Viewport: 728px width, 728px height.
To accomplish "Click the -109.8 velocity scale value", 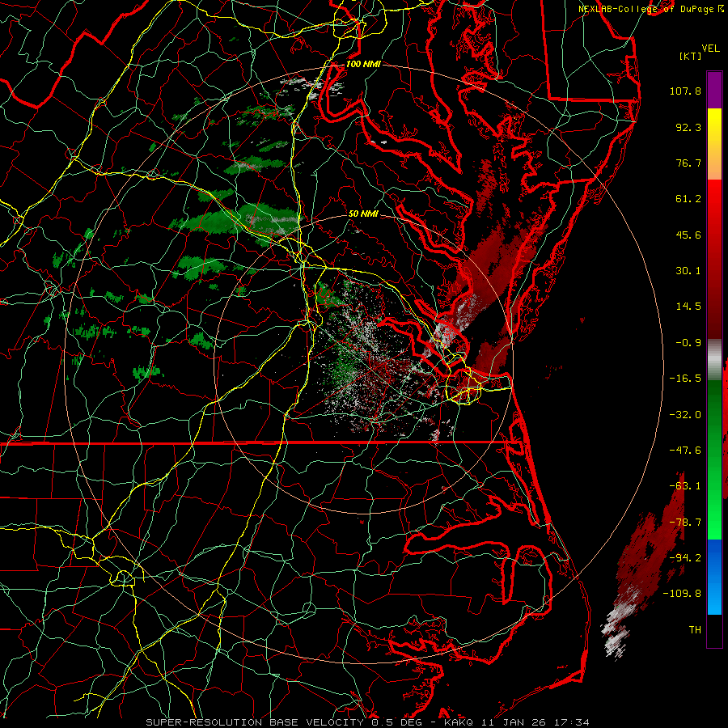I will point(683,594).
